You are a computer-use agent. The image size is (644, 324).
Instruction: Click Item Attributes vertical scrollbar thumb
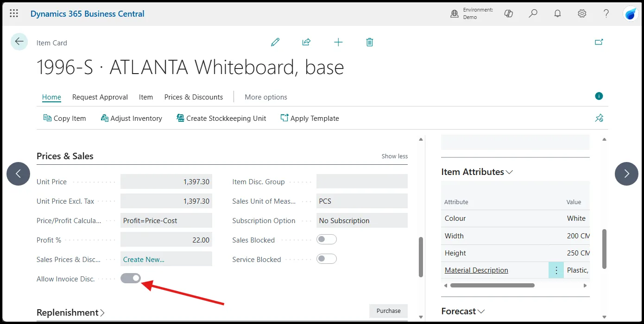pos(604,249)
